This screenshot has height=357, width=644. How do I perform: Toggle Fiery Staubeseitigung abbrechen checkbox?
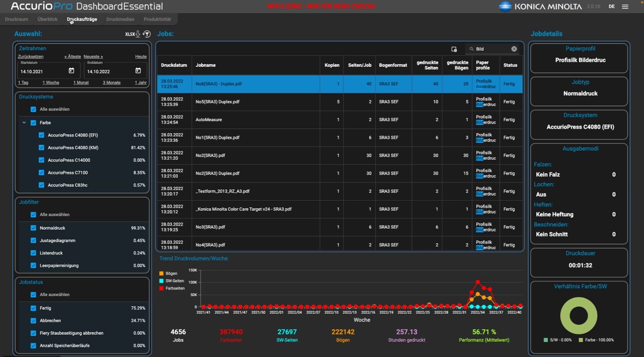pyautogui.click(x=33, y=333)
